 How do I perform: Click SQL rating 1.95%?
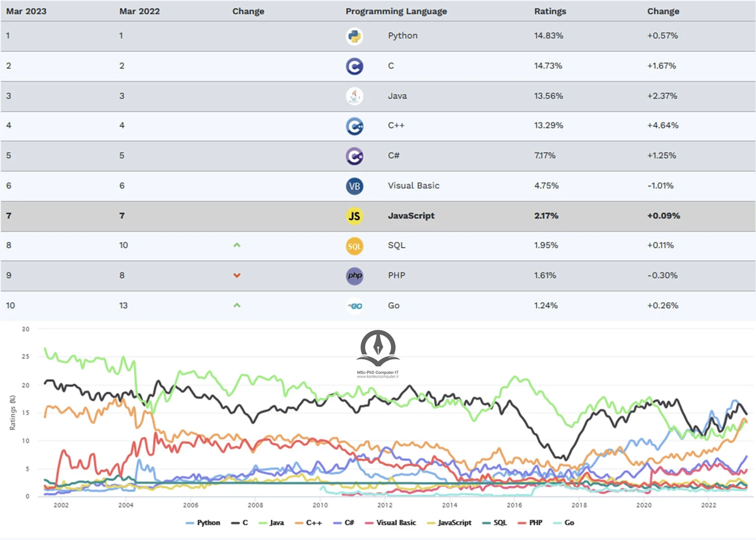(546, 245)
